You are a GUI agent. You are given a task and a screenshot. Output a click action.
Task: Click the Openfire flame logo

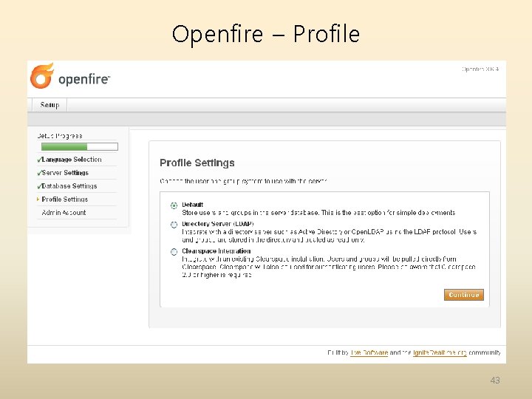point(42,75)
